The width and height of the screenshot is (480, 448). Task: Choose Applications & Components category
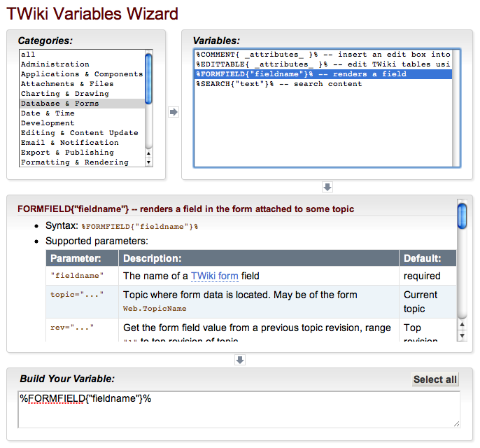(82, 74)
